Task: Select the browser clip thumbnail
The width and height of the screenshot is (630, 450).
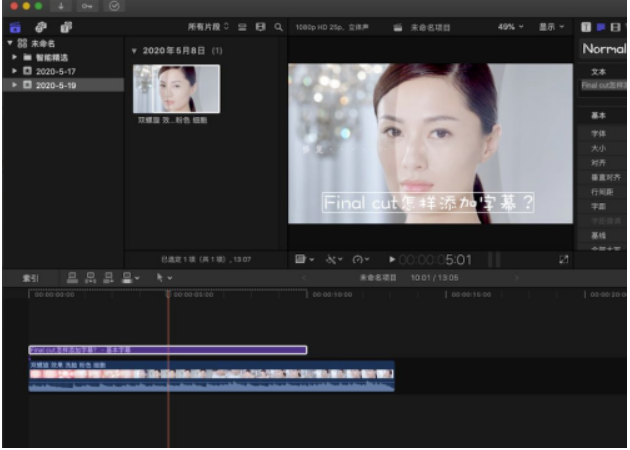Action: tap(176, 89)
